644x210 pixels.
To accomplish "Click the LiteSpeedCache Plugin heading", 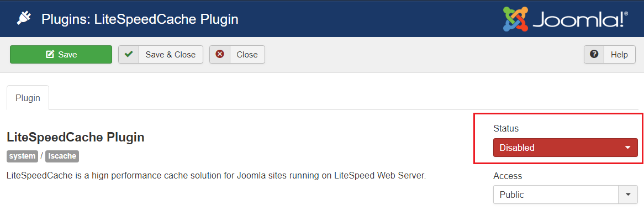I will 76,137.
